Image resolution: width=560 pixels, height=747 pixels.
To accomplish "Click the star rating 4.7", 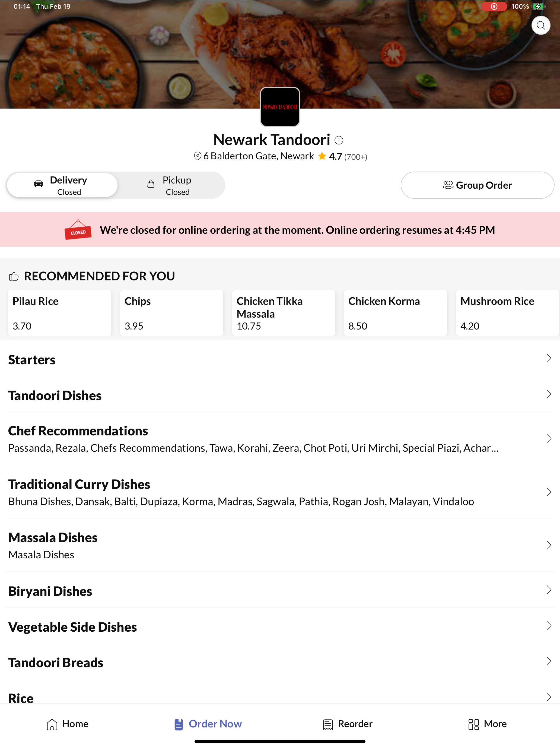I will click(x=330, y=156).
